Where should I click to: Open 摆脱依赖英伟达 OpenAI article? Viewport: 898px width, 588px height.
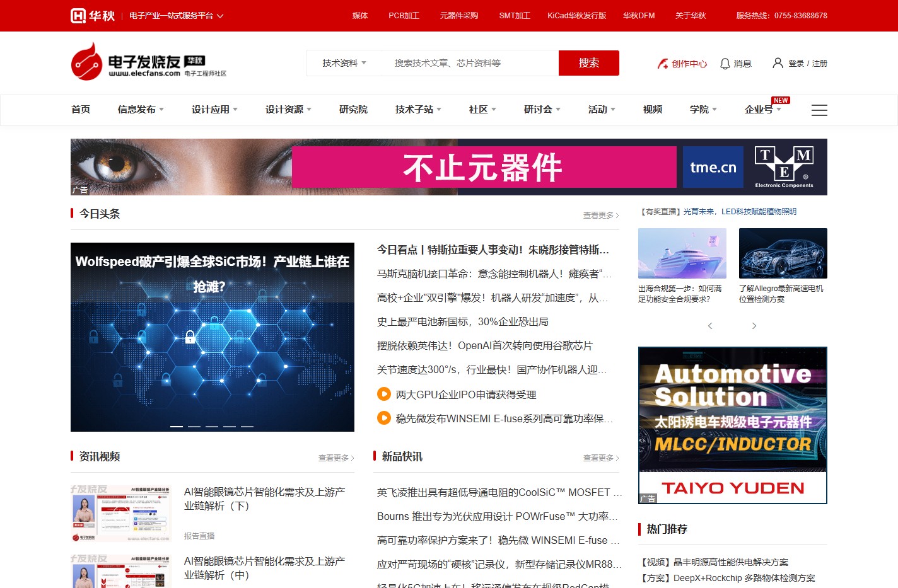pos(485,345)
